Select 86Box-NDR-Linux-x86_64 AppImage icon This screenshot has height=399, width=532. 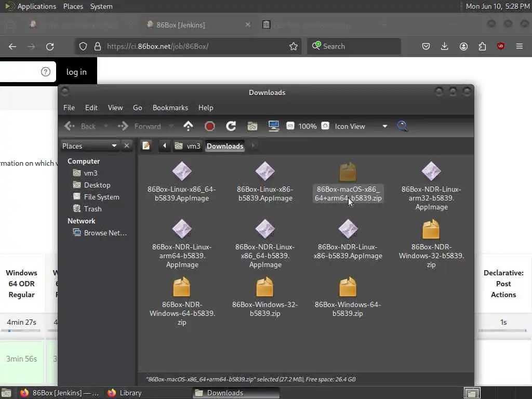[x=265, y=229]
